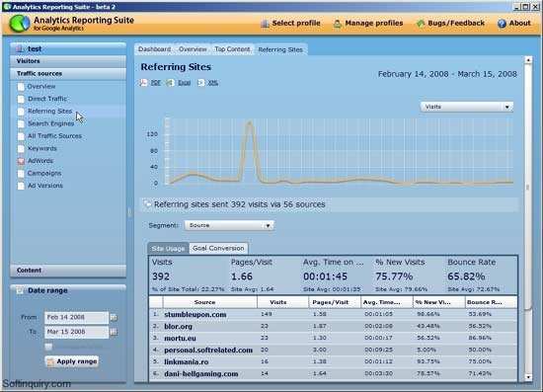Screen dimensions: 543x392
Task: Switch to the Top Content tab
Action: point(232,49)
